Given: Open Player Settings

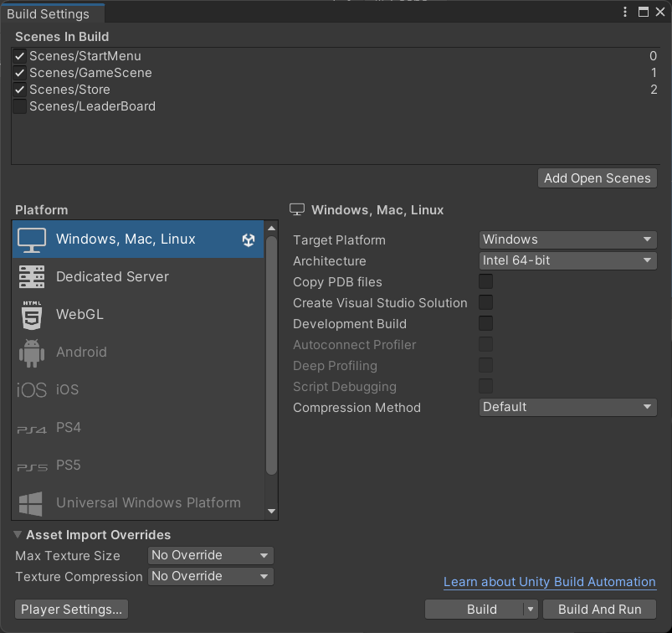Looking at the screenshot, I should [x=72, y=609].
